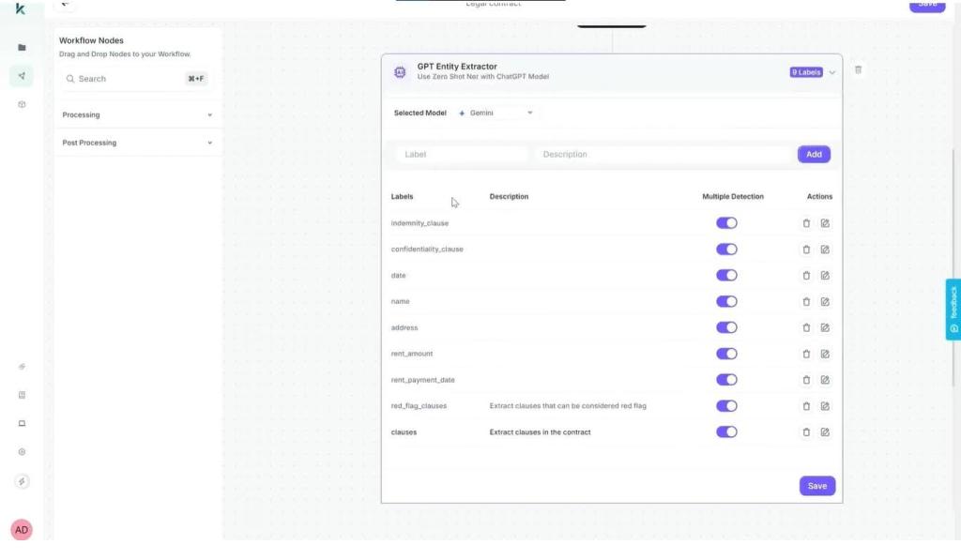Delete the red_flag_clauses label with trash icon
This screenshot has height=560, width=961.
[x=805, y=405]
